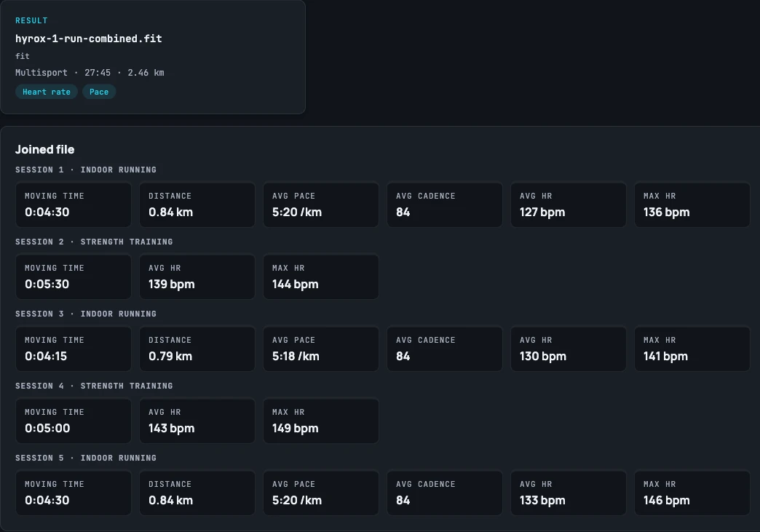Click the max HR value 146 bpm
760x532 pixels.
(666, 501)
